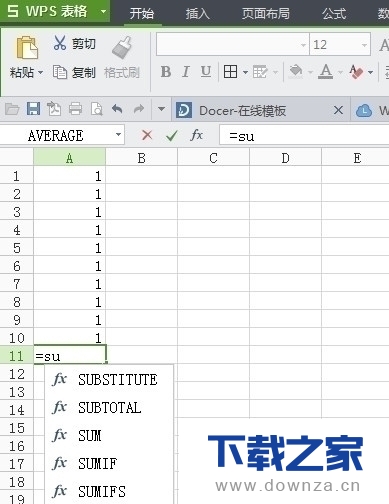Image resolution: width=389 pixels, height=504 pixels.
Task: Select column B header
Action: [x=142, y=158]
